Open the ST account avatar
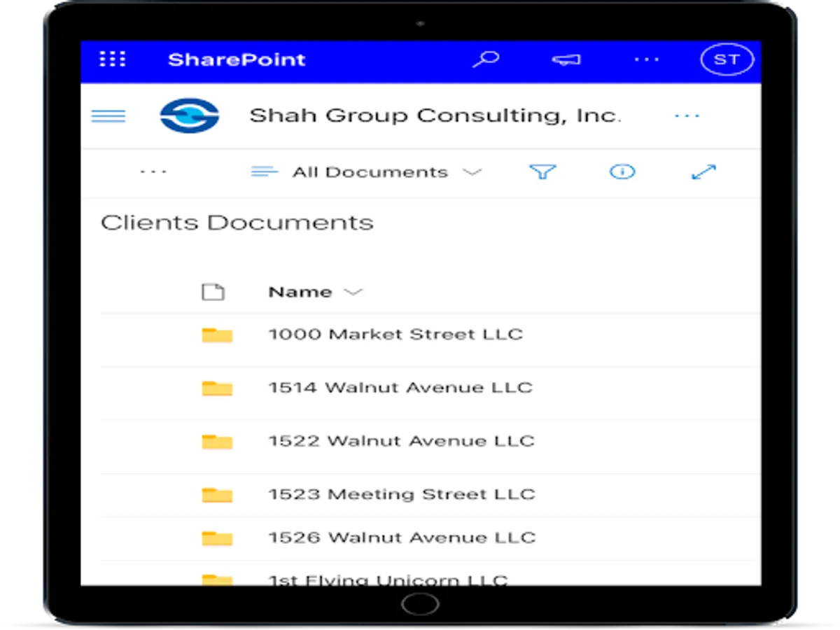Viewport: 840px width, 630px height. (x=727, y=60)
